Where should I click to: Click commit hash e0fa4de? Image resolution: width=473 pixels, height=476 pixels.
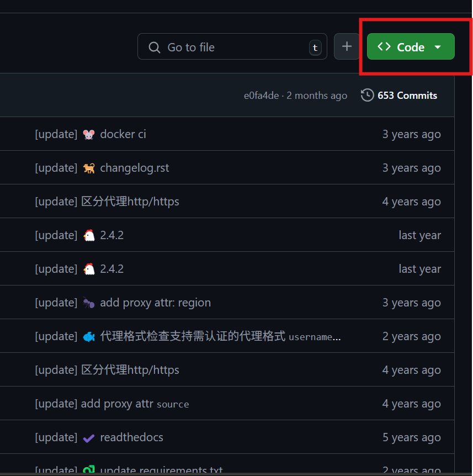tap(261, 95)
